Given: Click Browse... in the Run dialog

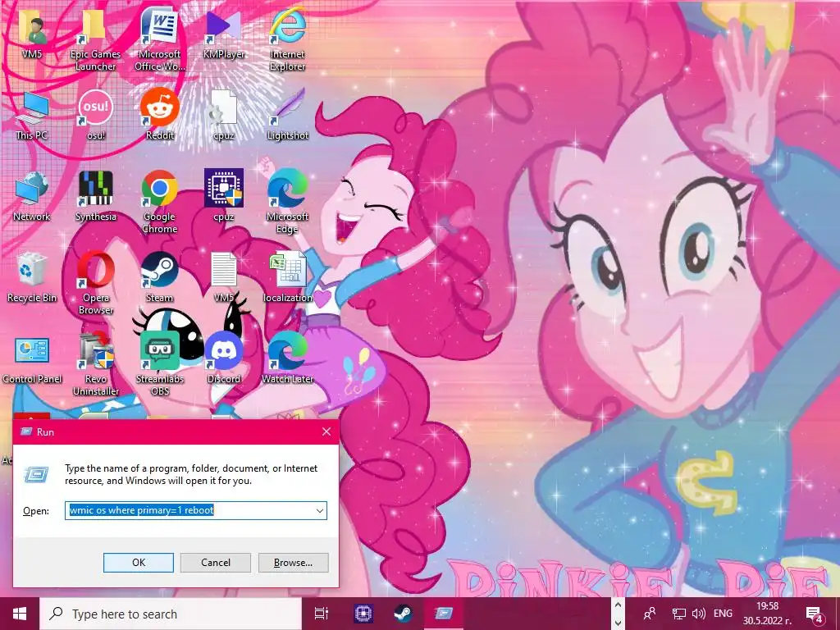Looking at the screenshot, I should 293,563.
